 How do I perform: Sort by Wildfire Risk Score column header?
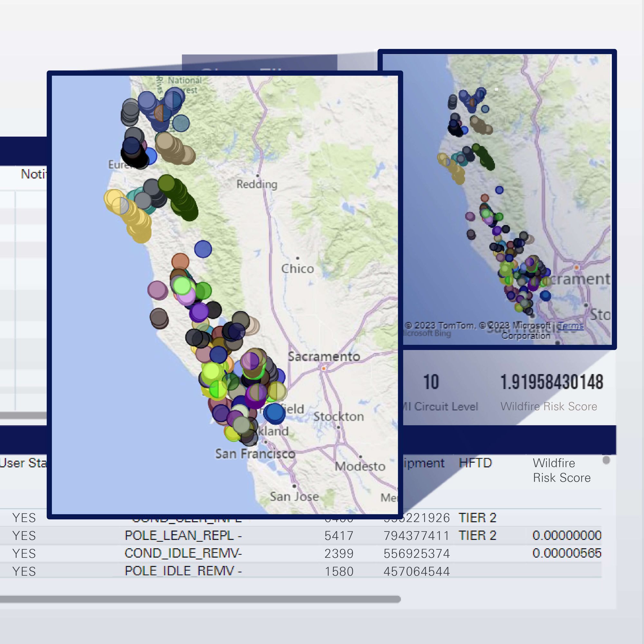(x=561, y=470)
